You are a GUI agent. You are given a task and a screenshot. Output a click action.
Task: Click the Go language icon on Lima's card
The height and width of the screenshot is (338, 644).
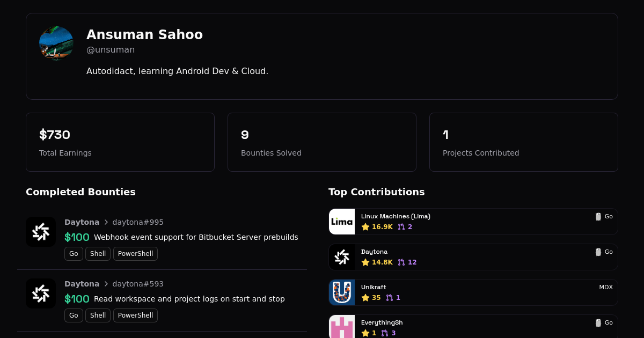point(598,217)
